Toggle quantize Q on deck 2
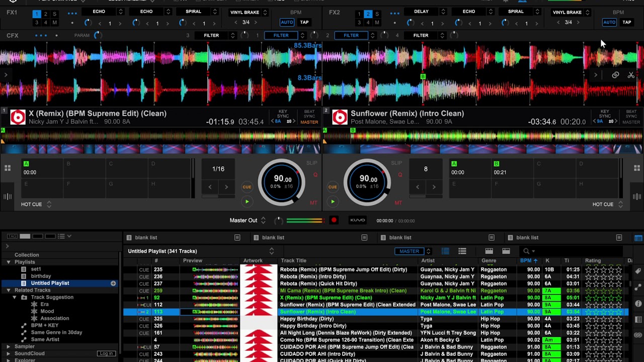644x362 pixels. point(401,175)
